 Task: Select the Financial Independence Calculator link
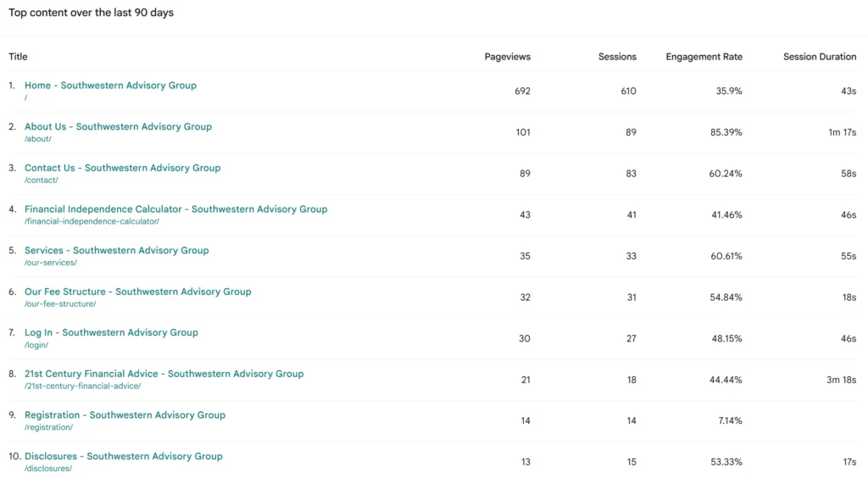175,209
